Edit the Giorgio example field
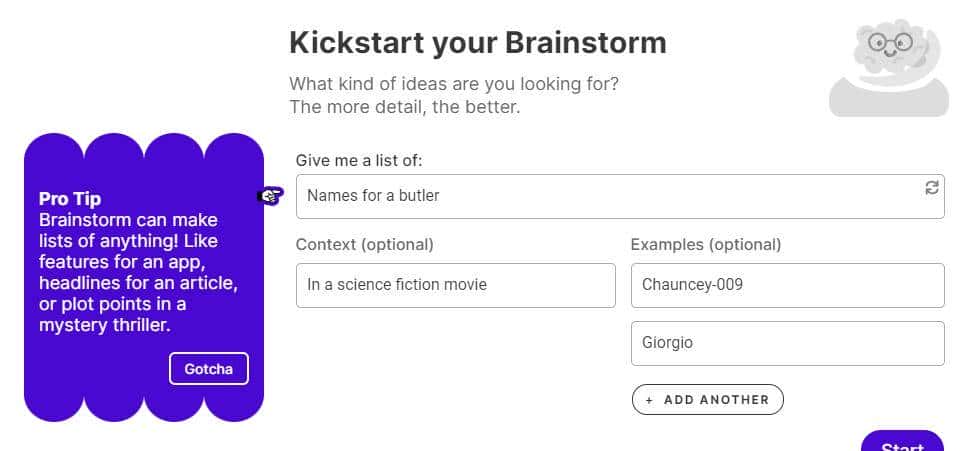This screenshot has width=972, height=451. 788,343
